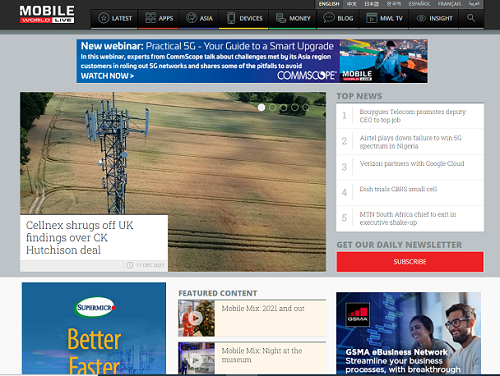The height and width of the screenshot is (376, 500).
Task: Click the speech bubble icon beside Blog
Action: (329, 18)
